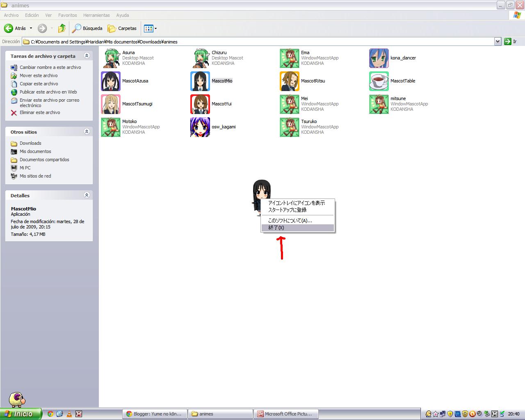The height and width of the screenshot is (420, 525).
Task: Click the Ir go button
Action: tap(511, 41)
